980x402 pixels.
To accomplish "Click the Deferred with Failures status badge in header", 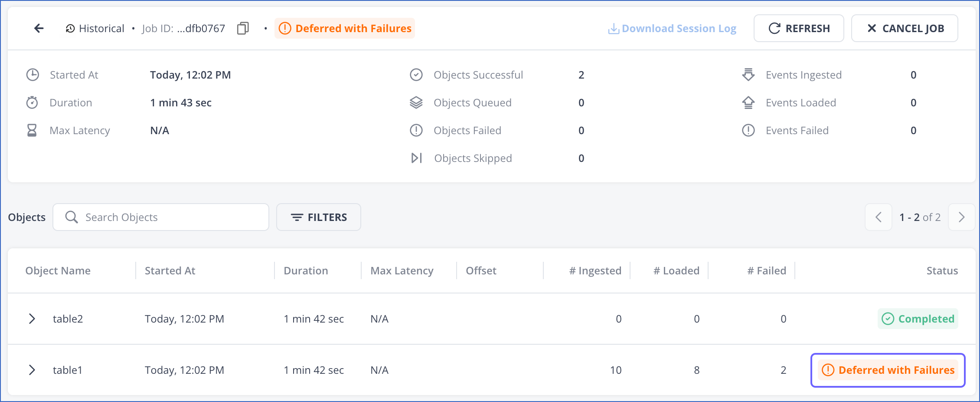I will click(x=345, y=28).
